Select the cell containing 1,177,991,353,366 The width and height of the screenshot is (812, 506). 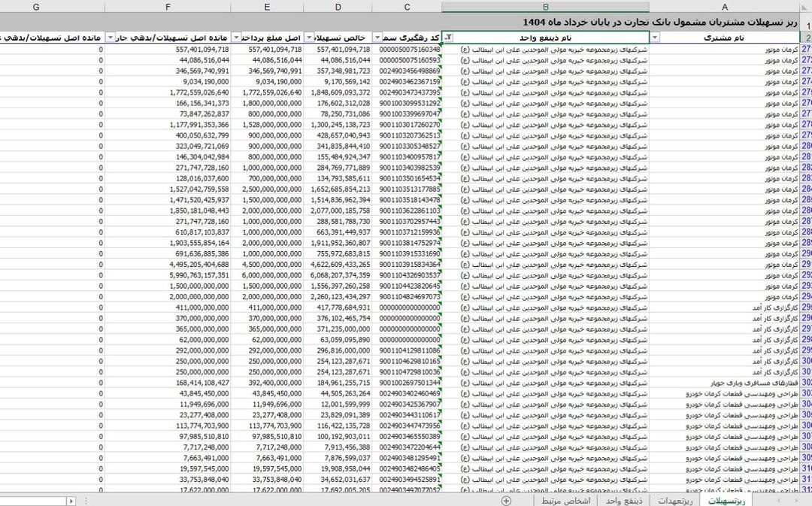pos(168,125)
